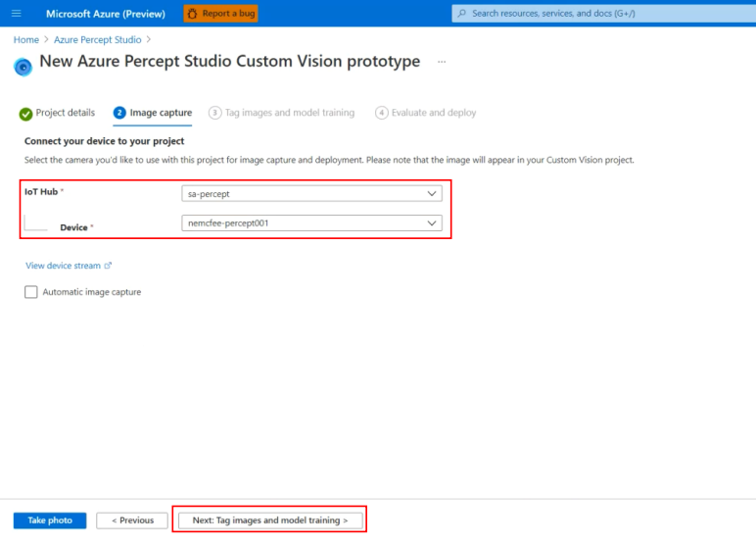
Task: Click the search magnifier icon
Action: pyautogui.click(x=462, y=14)
